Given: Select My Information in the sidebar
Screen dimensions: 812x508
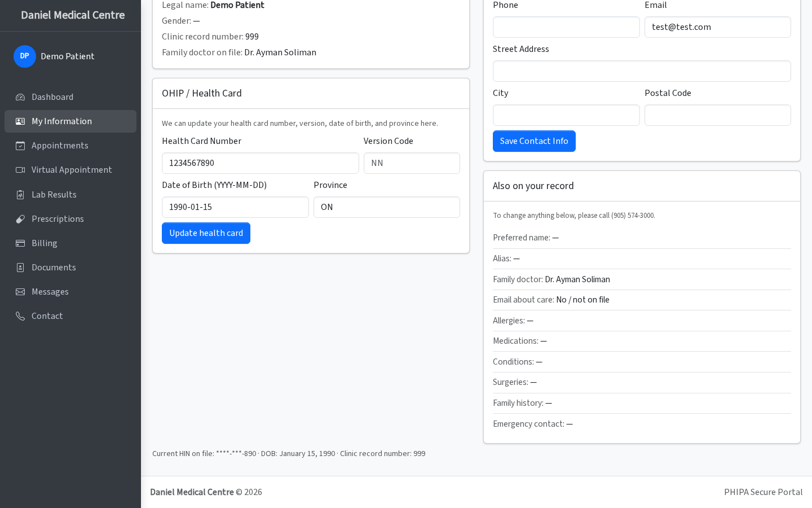Looking at the screenshot, I should 70,121.
